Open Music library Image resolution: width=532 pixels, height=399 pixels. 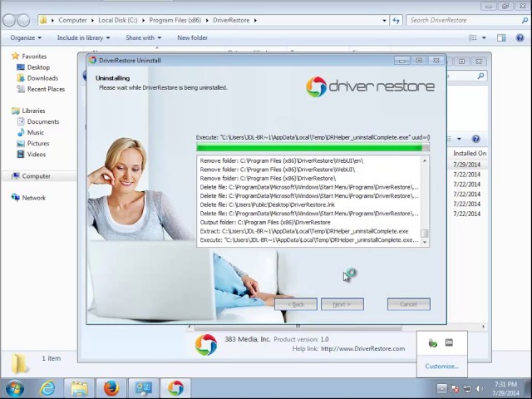(36, 132)
